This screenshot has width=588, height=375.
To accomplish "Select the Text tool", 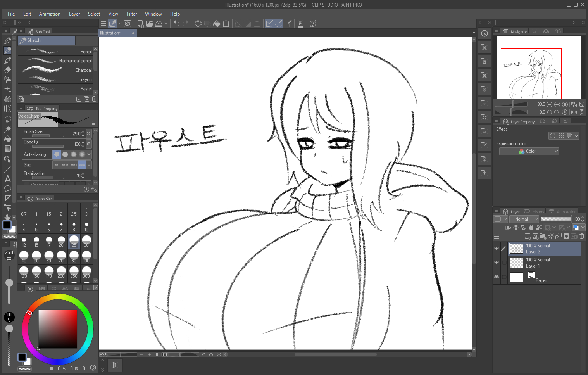I will click(x=7, y=179).
